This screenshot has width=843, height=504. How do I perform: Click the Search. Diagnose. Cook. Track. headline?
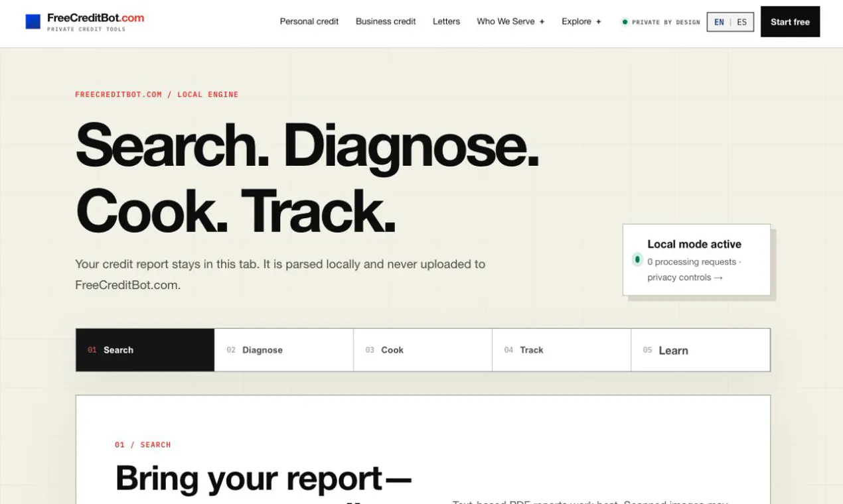tap(307, 177)
